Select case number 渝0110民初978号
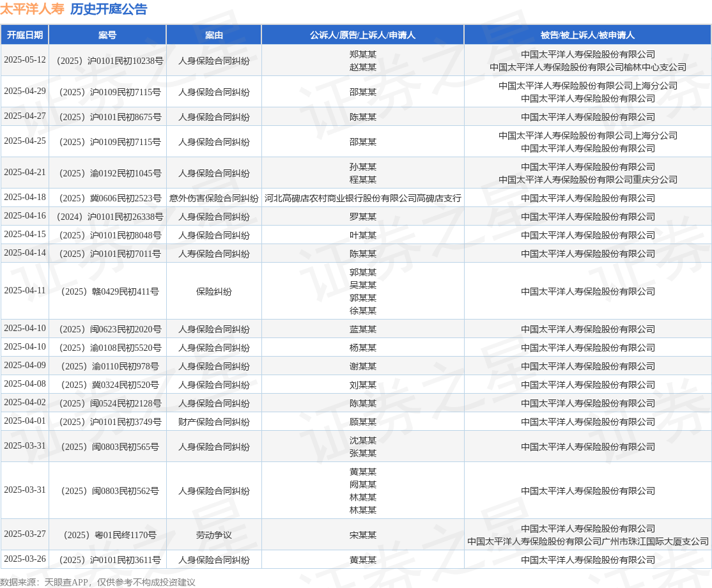This screenshot has height=588, width=712. click(x=107, y=367)
